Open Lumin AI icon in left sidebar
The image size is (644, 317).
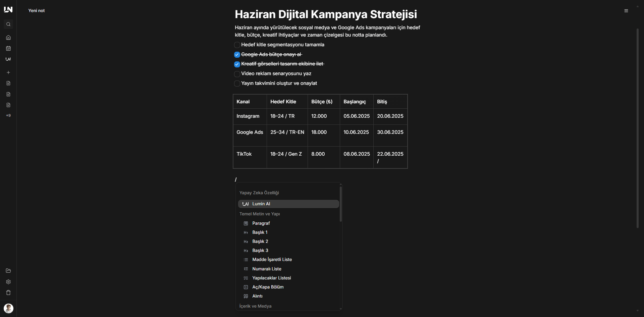(8, 59)
